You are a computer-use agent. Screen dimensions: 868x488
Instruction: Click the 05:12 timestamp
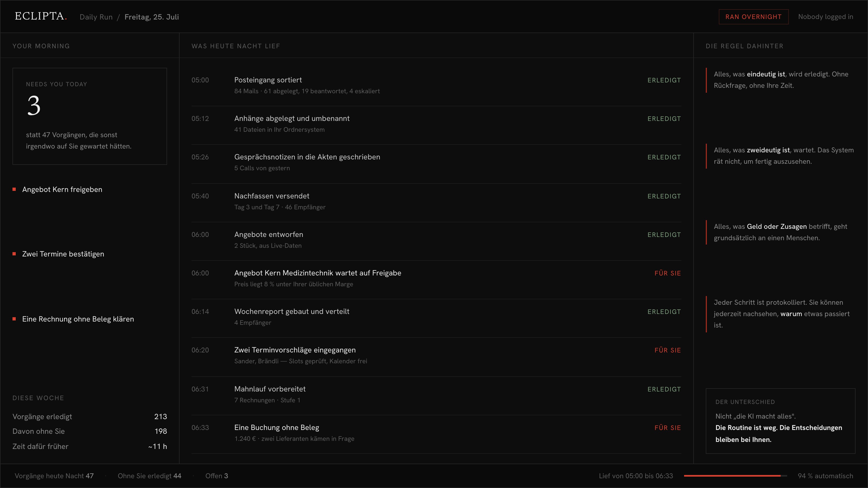tap(200, 118)
